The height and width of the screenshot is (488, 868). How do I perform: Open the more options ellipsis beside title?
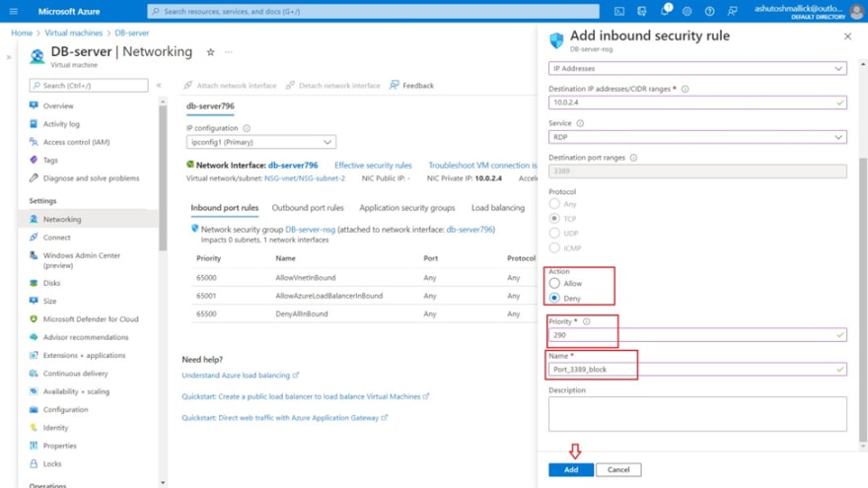[229, 52]
